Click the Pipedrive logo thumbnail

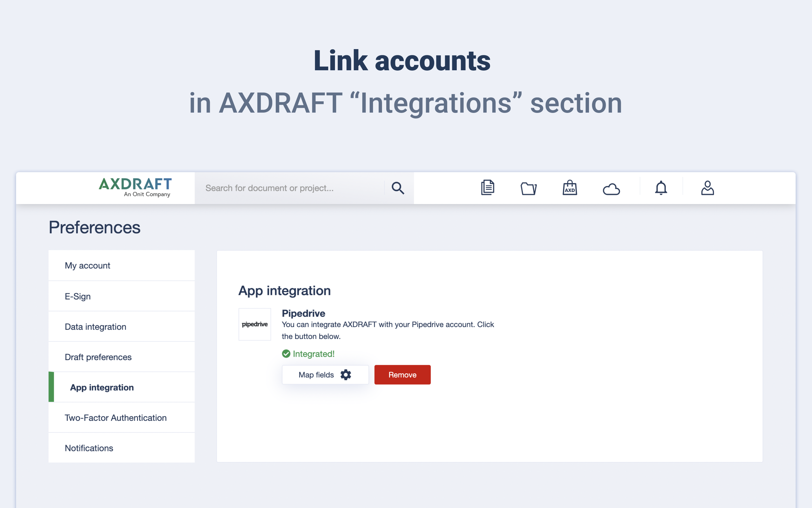[x=255, y=324]
